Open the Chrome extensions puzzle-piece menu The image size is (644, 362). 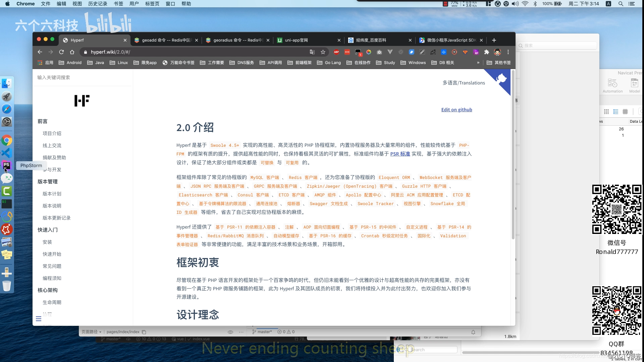point(487,52)
